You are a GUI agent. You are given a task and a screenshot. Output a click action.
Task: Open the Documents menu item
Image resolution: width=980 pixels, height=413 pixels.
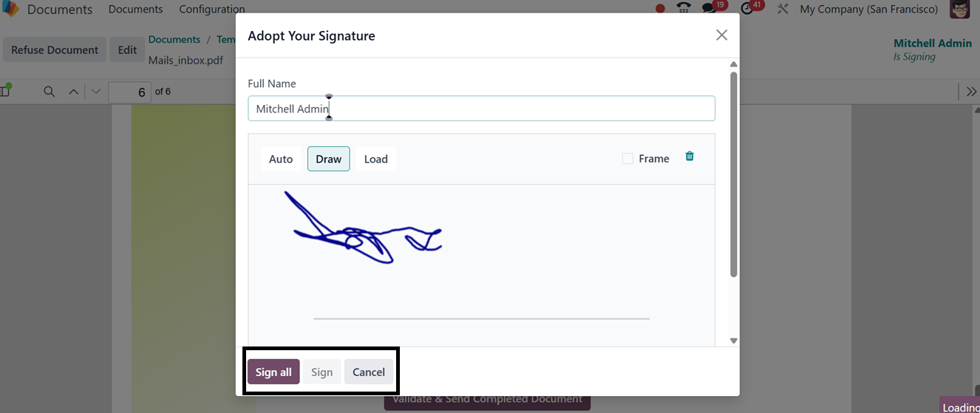click(x=135, y=9)
